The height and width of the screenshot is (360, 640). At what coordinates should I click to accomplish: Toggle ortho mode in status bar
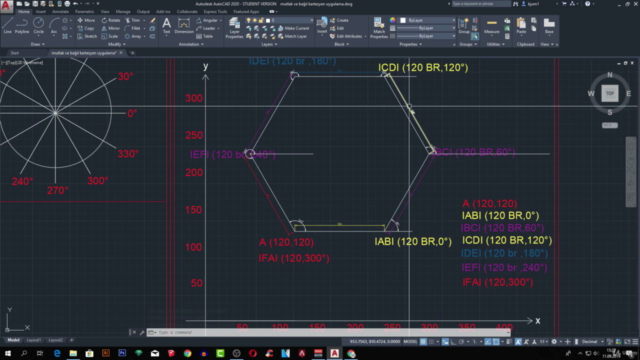click(x=453, y=342)
